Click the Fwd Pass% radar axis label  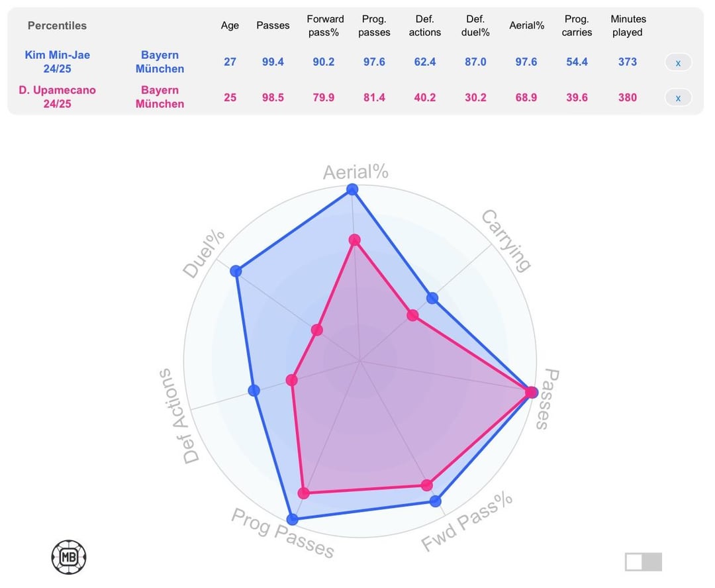tap(467, 523)
